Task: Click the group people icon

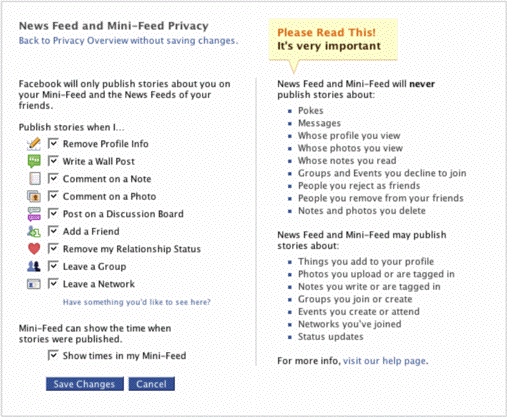Action: coord(34,266)
